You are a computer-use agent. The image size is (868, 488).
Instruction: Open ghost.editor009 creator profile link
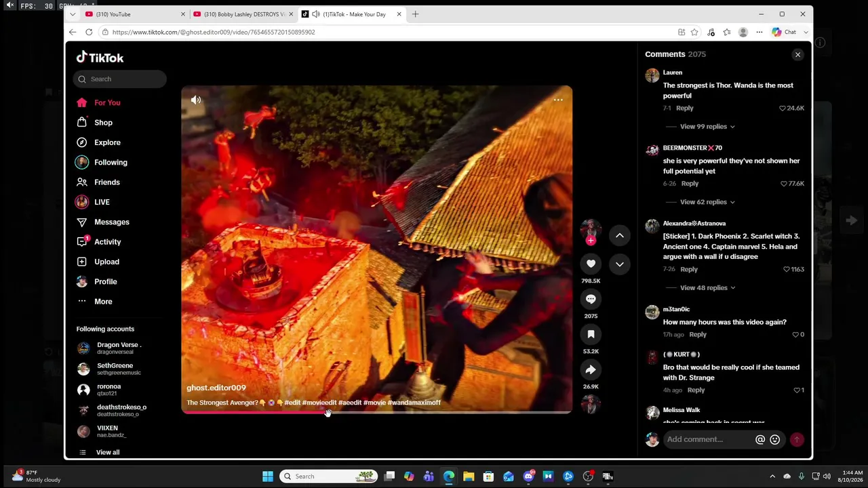tap(216, 388)
